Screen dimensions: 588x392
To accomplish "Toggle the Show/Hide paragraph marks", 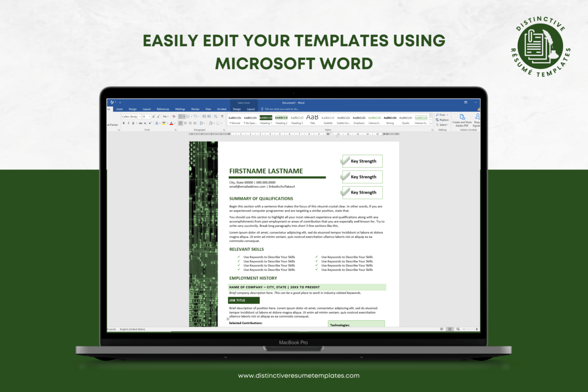I will [222, 116].
